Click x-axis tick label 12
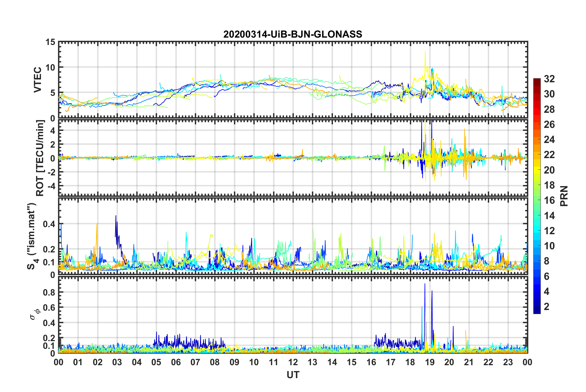 tap(293, 362)
